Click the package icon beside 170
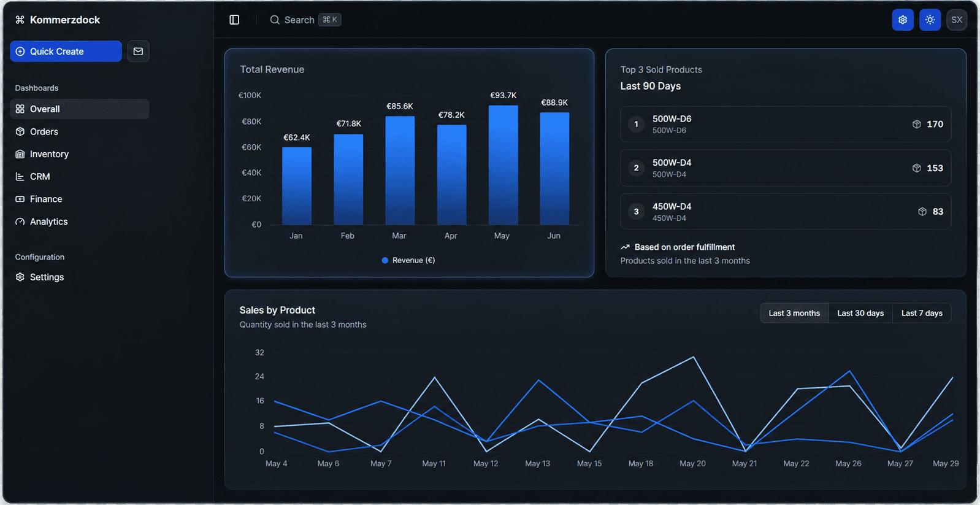The height and width of the screenshot is (505, 980). pos(917,124)
